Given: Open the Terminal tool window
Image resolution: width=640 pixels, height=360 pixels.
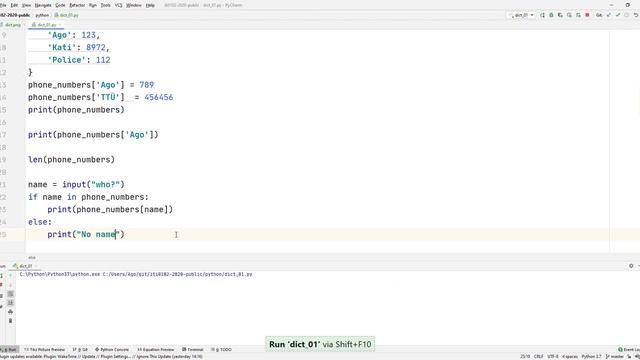Looking at the screenshot, I should pyautogui.click(x=193, y=350).
